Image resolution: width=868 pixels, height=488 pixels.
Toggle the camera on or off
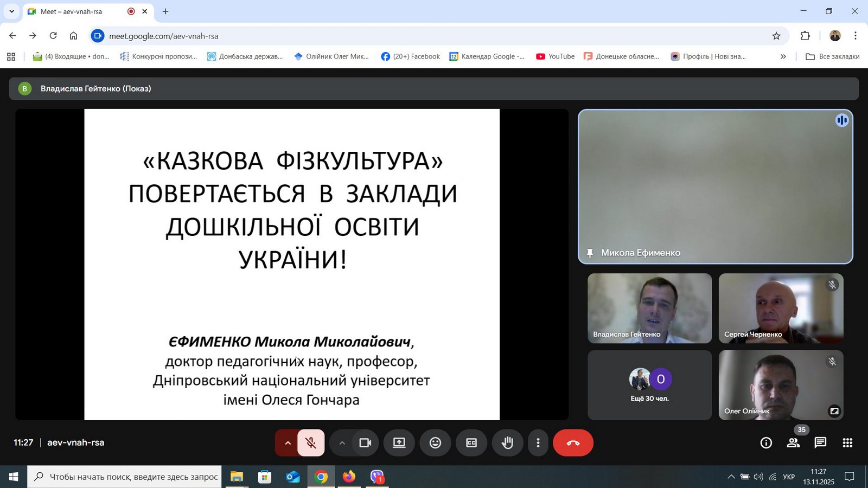click(365, 443)
